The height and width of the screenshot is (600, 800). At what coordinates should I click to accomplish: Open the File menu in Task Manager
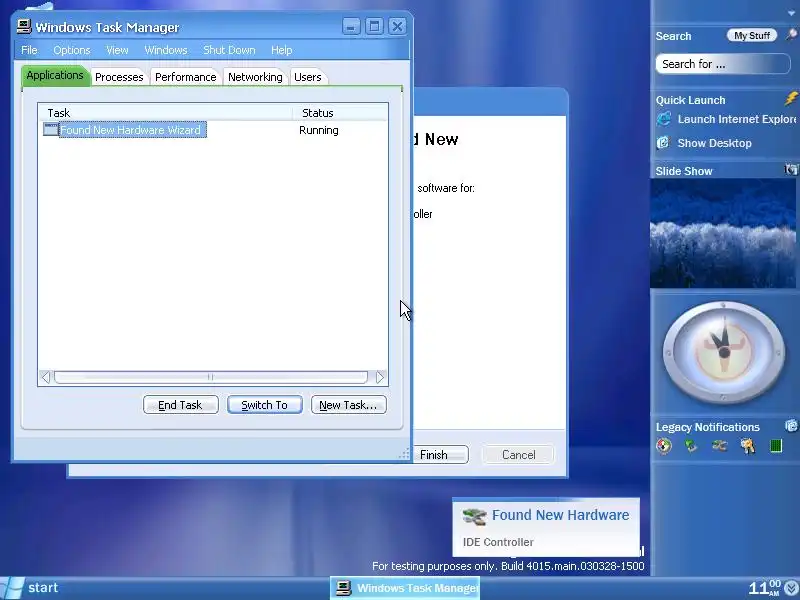(29, 50)
